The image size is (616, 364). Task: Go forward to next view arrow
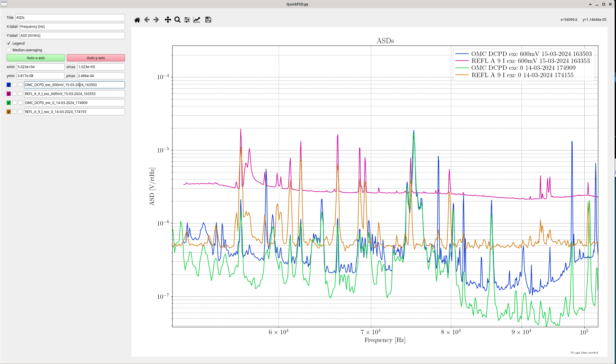(x=156, y=20)
